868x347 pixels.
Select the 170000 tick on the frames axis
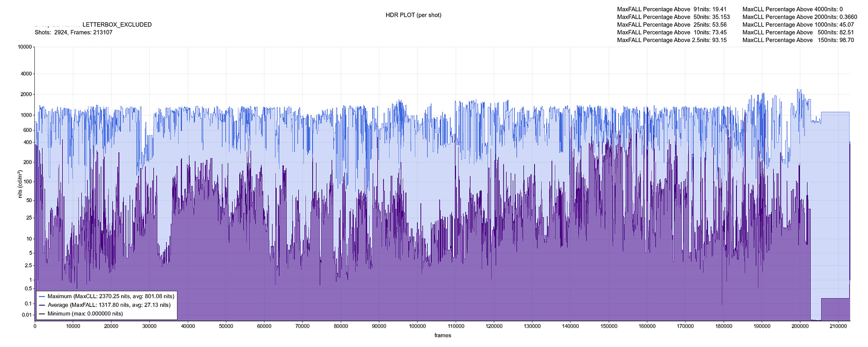pos(685,326)
